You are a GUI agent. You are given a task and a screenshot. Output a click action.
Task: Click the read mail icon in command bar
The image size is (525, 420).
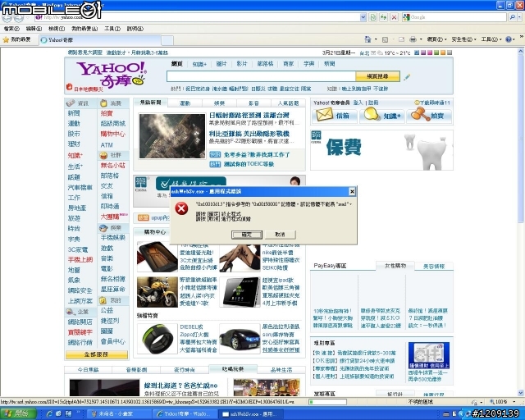click(x=401, y=39)
